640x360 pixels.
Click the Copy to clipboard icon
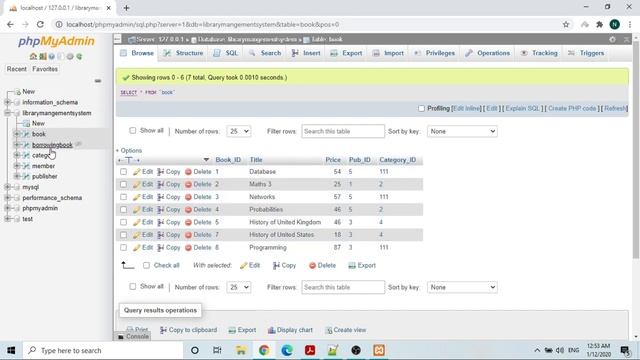[x=163, y=330]
